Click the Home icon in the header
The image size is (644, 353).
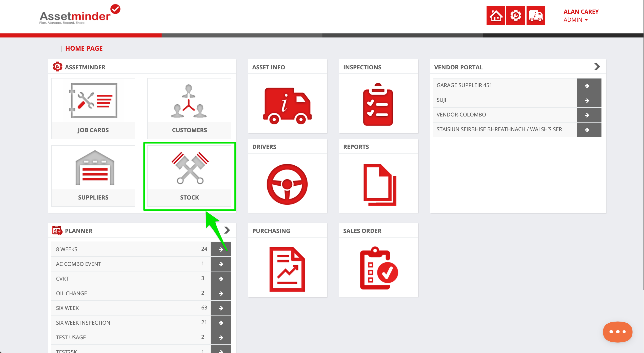(496, 15)
